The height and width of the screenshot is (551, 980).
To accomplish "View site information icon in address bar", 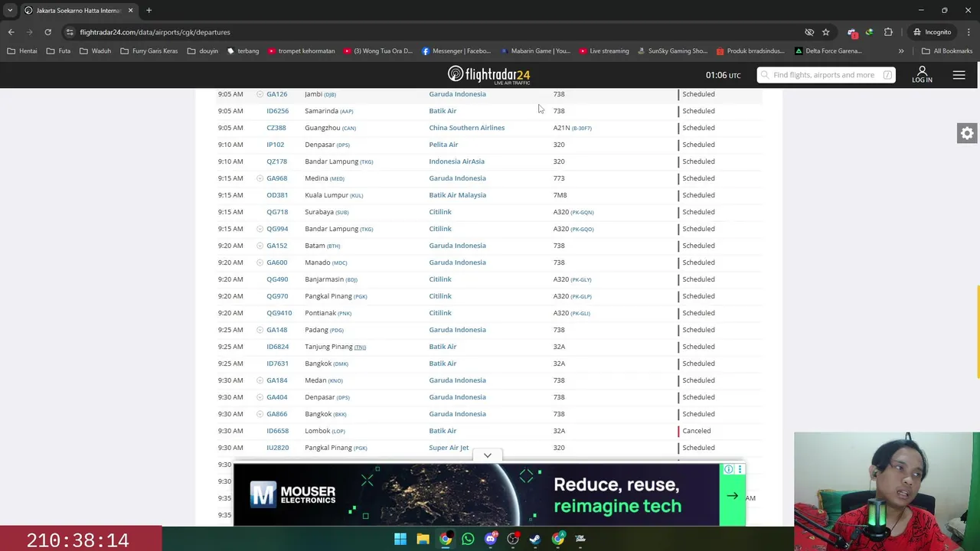I will click(x=70, y=32).
